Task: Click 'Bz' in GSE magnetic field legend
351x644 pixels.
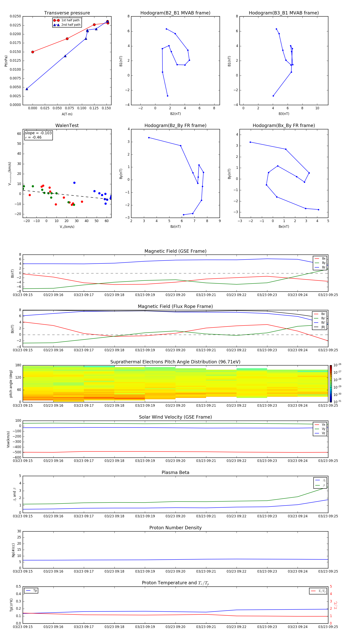Action: click(320, 267)
